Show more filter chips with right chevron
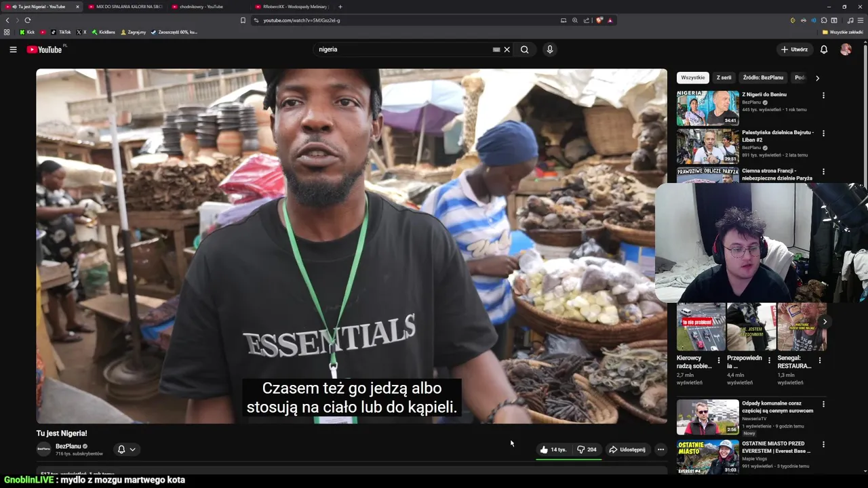 point(817,78)
